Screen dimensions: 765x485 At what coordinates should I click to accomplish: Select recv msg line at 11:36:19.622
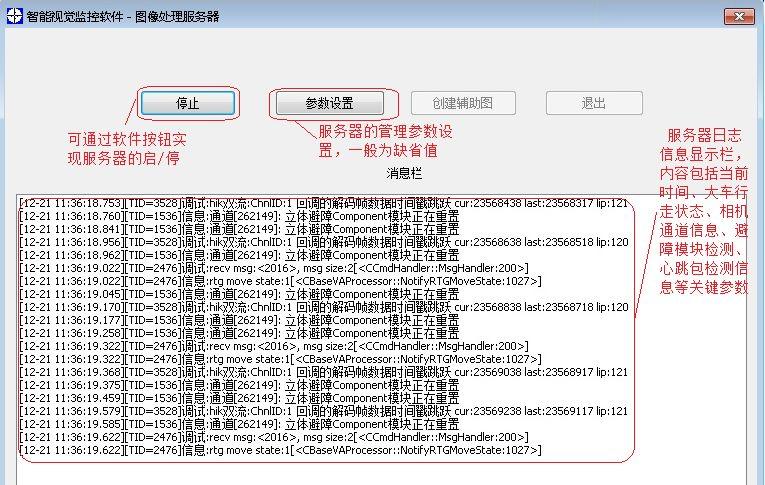274,437
